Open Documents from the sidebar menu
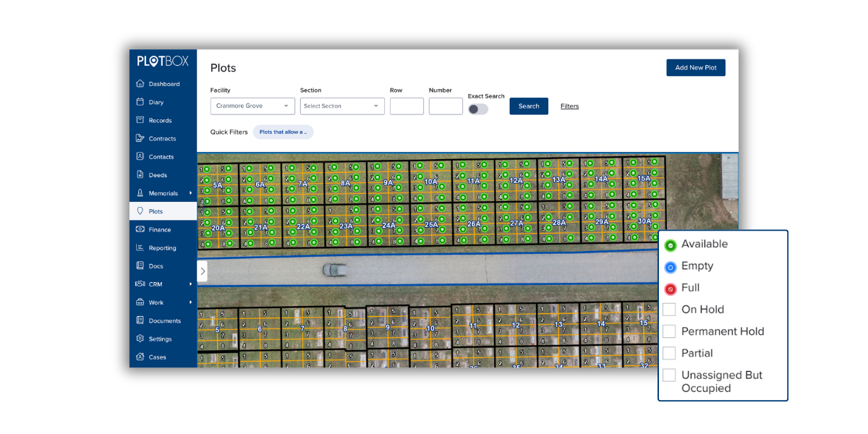 164,320
